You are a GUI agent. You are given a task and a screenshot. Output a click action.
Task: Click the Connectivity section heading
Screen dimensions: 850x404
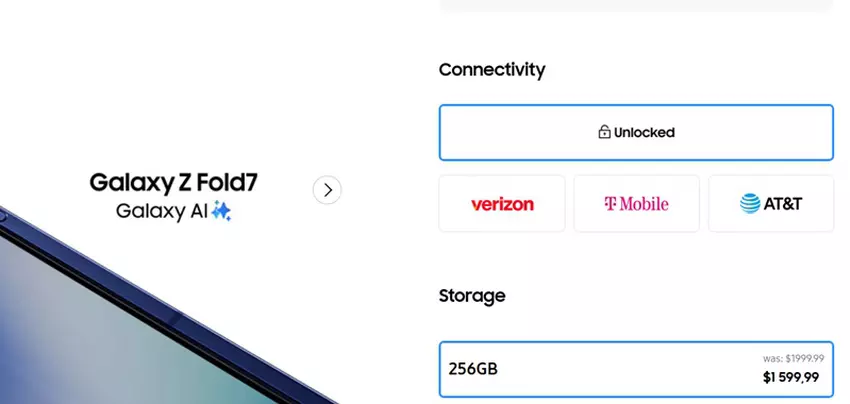tap(492, 70)
